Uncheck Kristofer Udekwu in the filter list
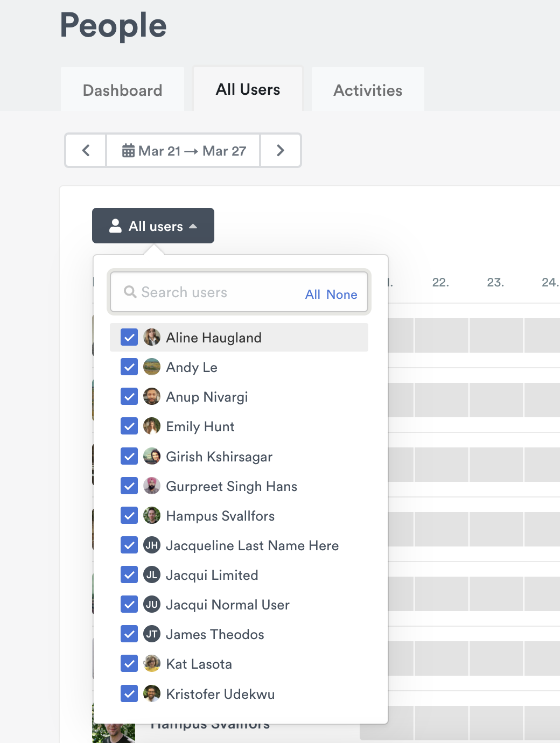The width and height of the screenshot is (560, 743). click(x=129, y=693)
